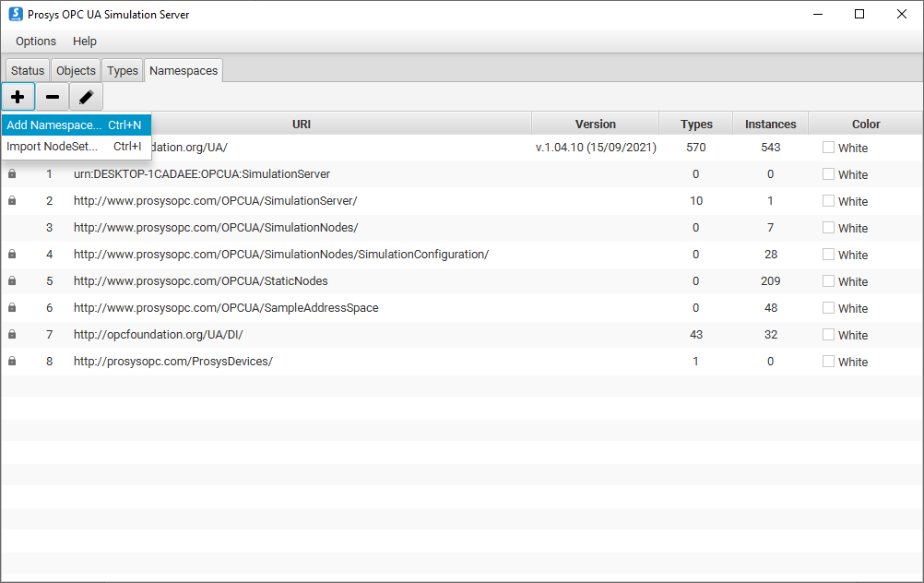Sort by the Instances column header

(770, 124)
